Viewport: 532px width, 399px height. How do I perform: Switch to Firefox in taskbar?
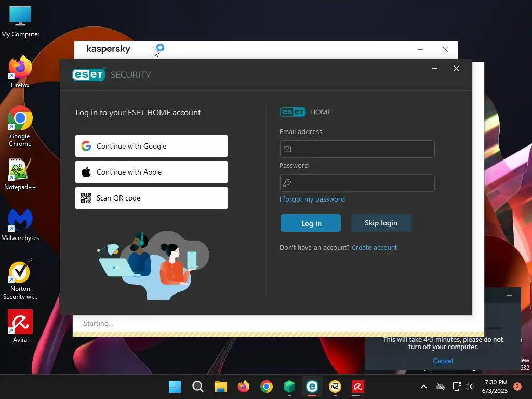[x=243, y=387]
